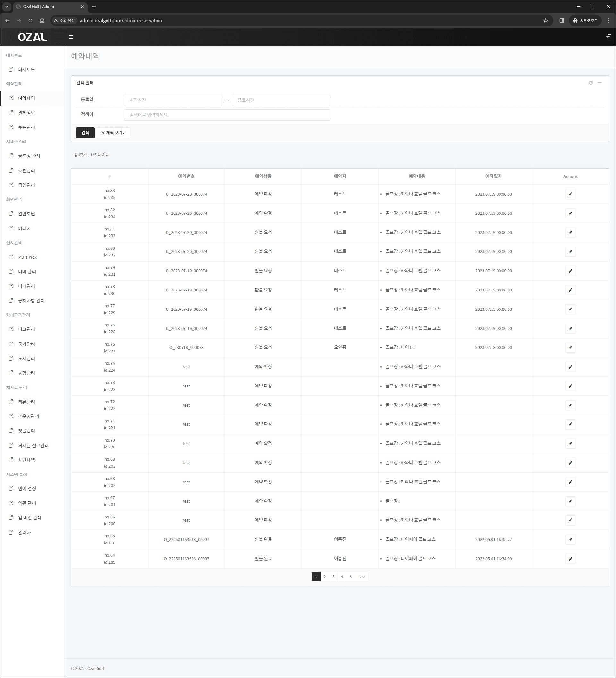The width and height of the screenshot is (616, 678).
Task: Click the browser back navigation arrow
Action: pyautogui.click(x=7, y=21)
